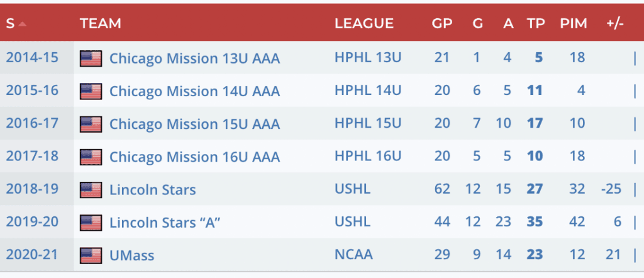Click the flag icon beside Chicago Mission 14U AAA

(91, 91)
